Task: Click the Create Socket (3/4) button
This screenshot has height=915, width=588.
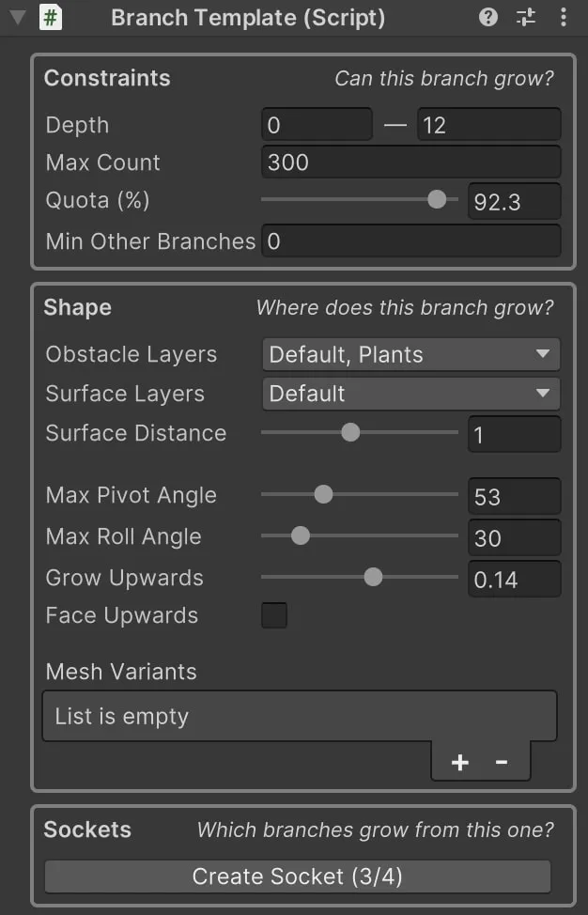Action: click(x=298, y=876)
